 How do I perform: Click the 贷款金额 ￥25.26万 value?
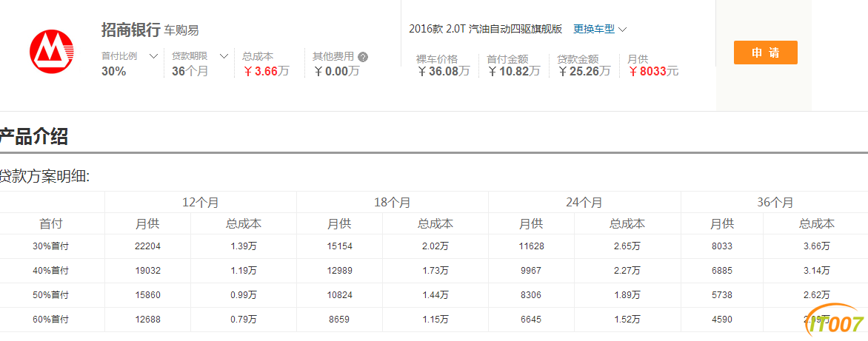pyautogui.click(x=584, y=71)
